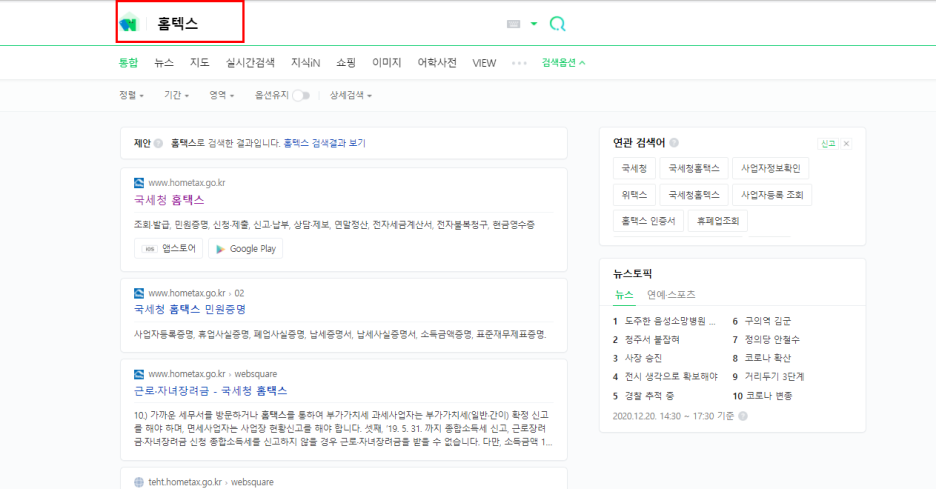Open news topic 코로나 확산
The height and width of the screenshot is (489, 936).
click(x=767, y=358)
